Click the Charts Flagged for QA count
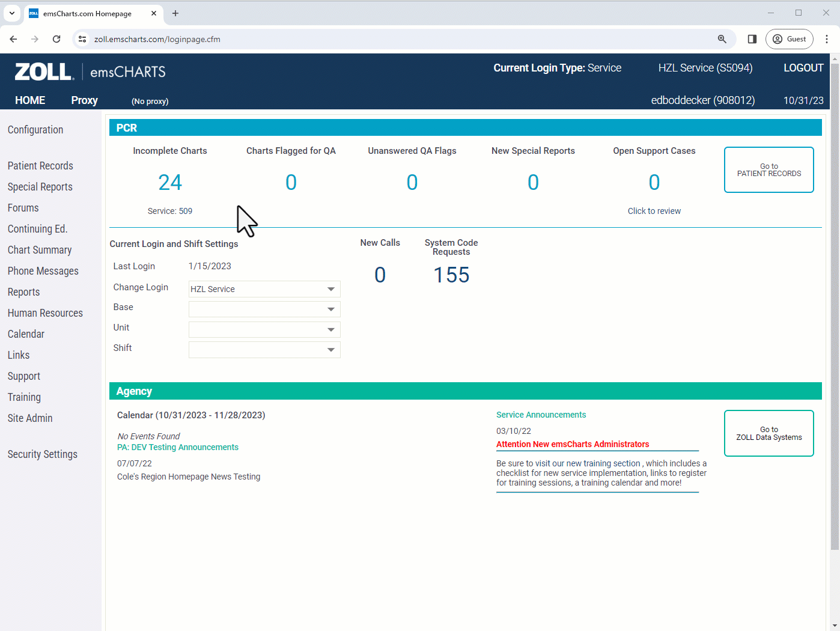The height and width of the screenshot is (631, 840). coord(291,182)
